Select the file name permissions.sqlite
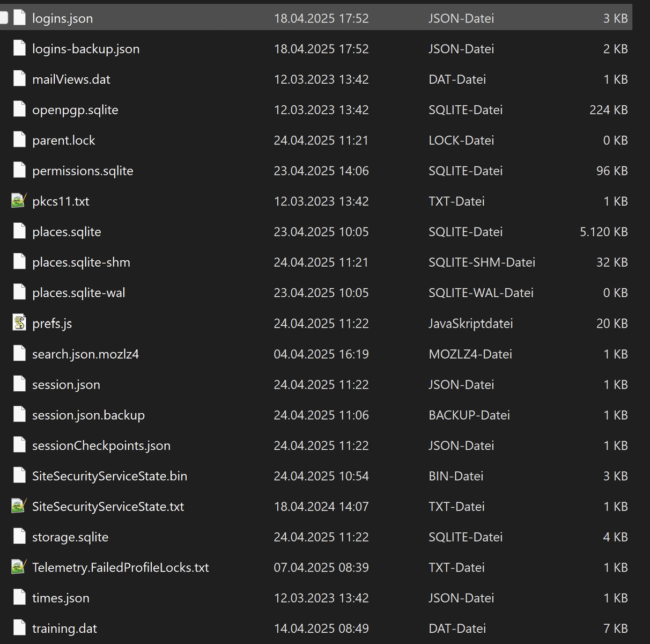This screenshot has width=650, height=644. [83, 171]
